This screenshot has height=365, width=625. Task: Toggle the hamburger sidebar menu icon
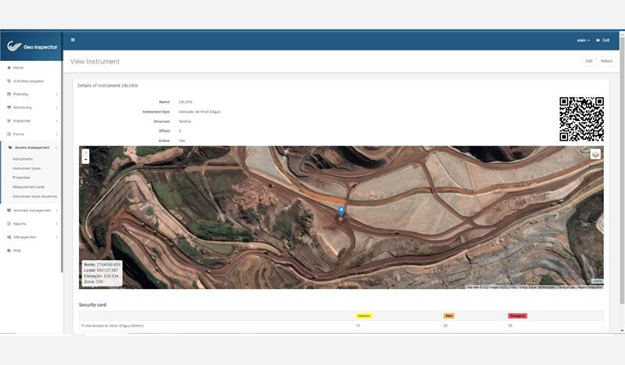(x=73, y=40)
